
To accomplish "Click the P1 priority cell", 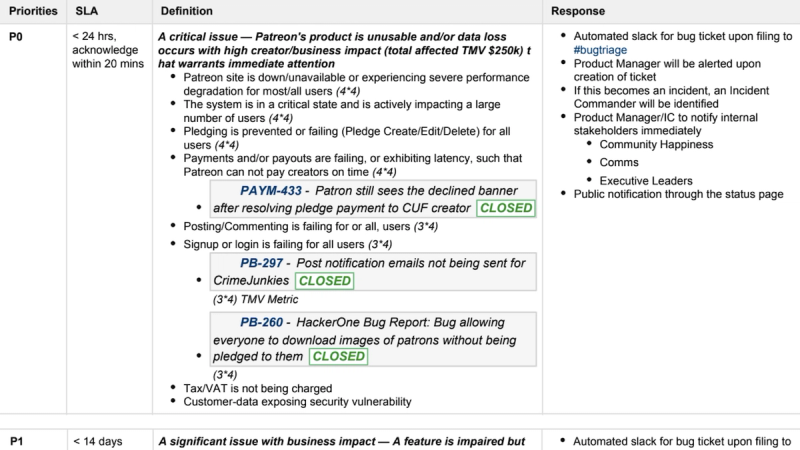I will coord(16,441).
